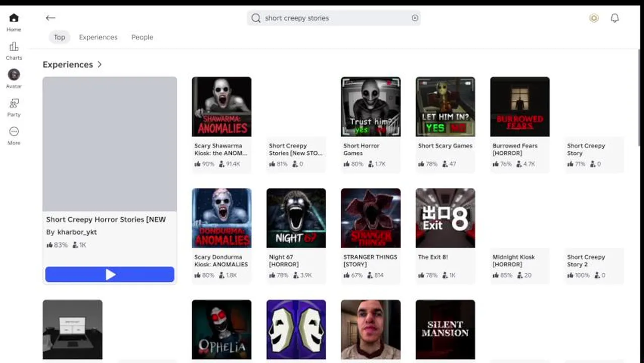Screen dimensions: 644x363
Task: Go back using the back arrow
Action: pos(50,18)
